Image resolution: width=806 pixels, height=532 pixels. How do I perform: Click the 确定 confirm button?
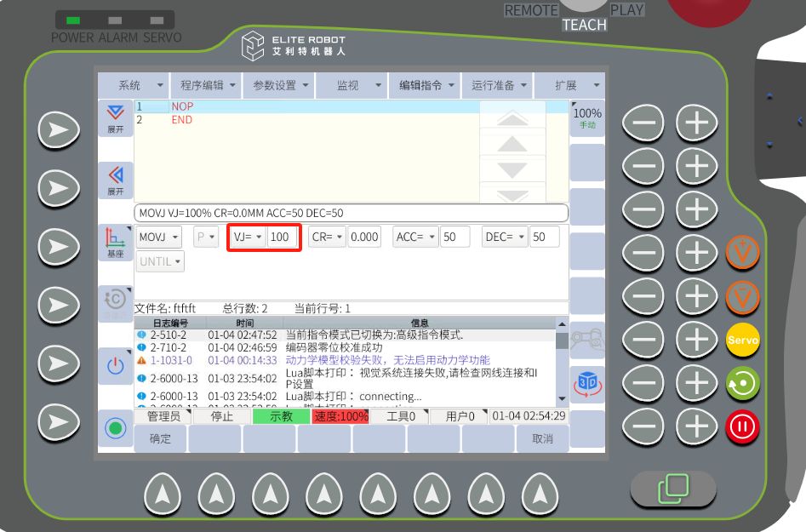[160, 439]
